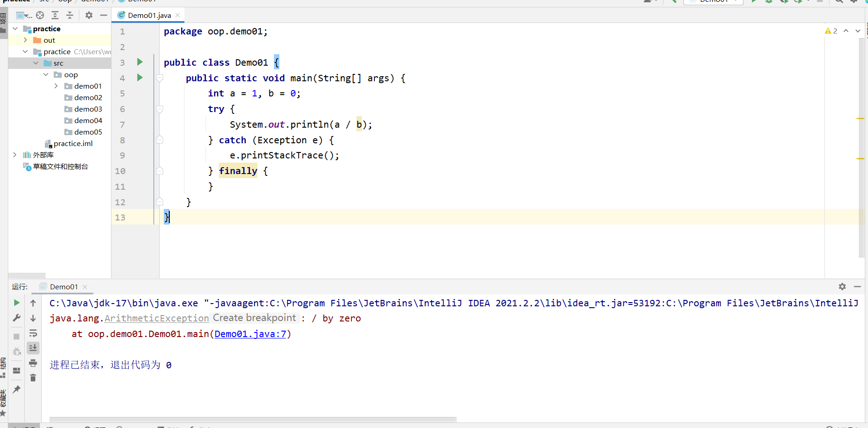Collapse the src folder
Screen dimensions: 868x428
click(x=36, y=63)
